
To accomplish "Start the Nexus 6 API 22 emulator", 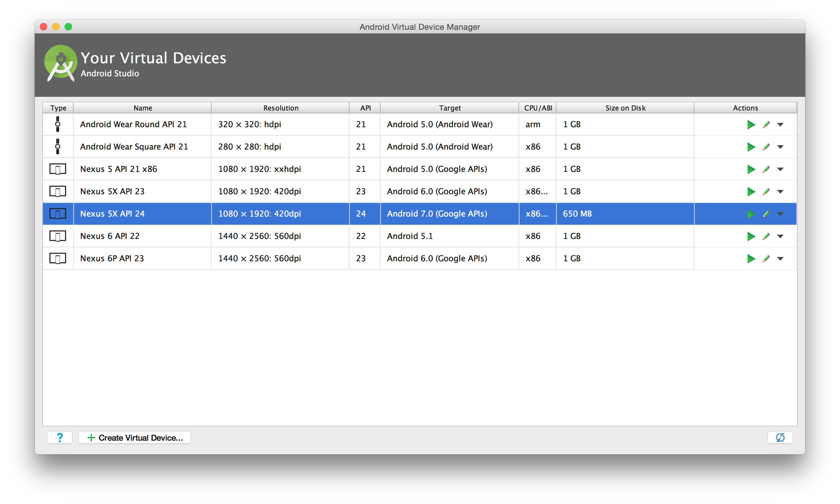I will (751, 236).
